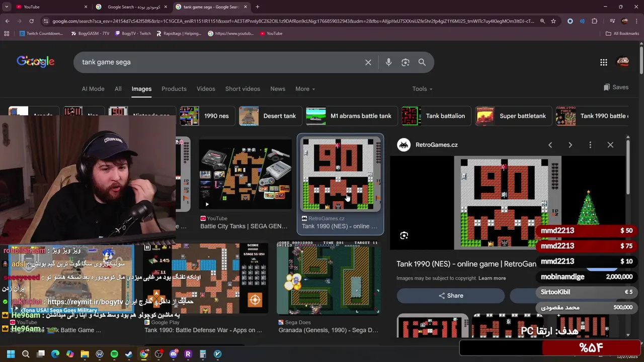Viewport: 644px width, 362px height.
Task: Open Calculator from the taskbar
Action: click(x=203, y=354)
